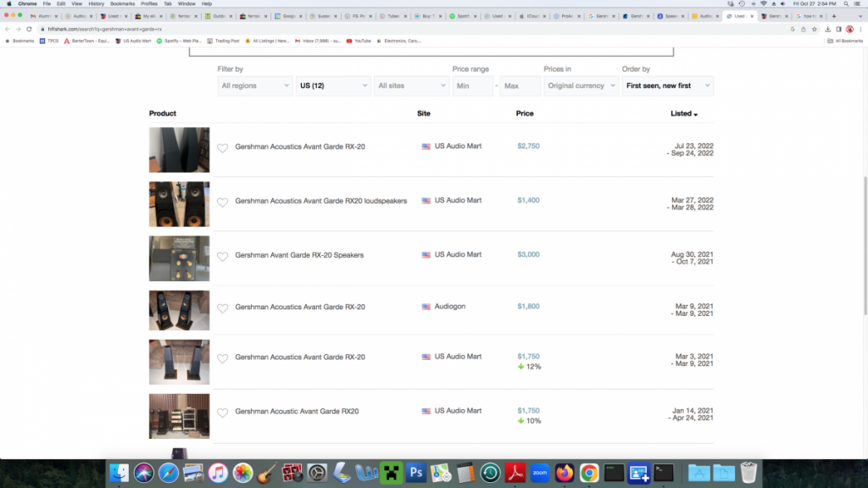Image resolution: width=868 pixels, height=488 pixels.
Task: Open Google Chrome icon in Dock
Action: [x=590, y=473]
